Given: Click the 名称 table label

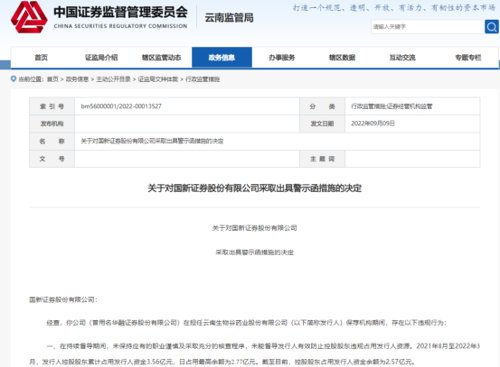Looking at the screenshot, I should tap(52, 141).
